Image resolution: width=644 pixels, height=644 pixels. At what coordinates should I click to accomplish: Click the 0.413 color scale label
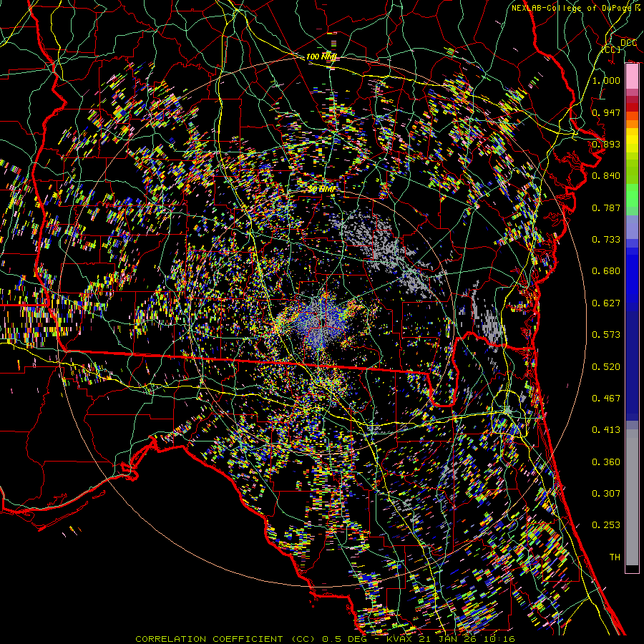pyautogui.click(x=606, y=430)
